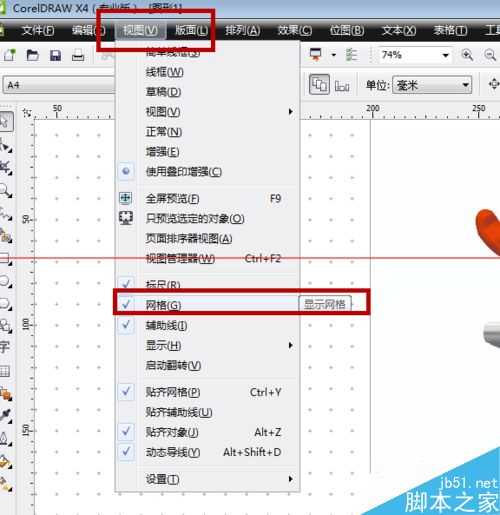Select the Text tool
The height and width of the screenshot is (515, 500).
4,347
